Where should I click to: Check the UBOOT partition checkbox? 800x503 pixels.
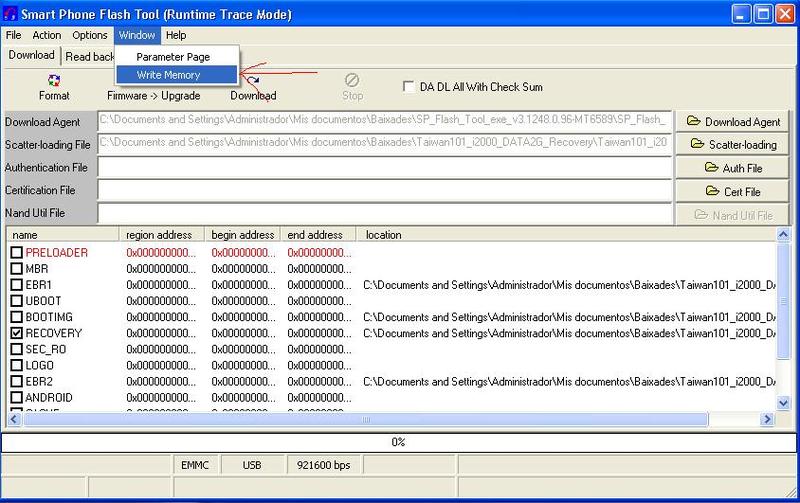[17, 300]
